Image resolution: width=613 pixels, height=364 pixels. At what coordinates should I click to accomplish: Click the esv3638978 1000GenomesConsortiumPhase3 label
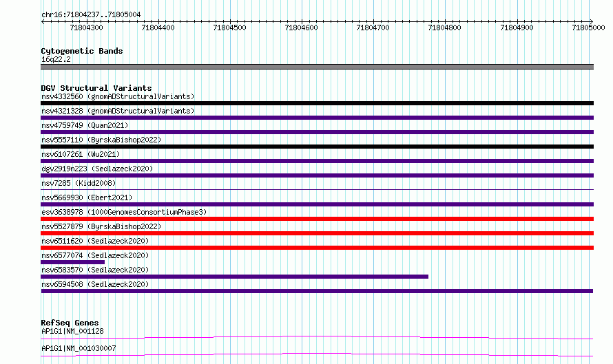124,212
